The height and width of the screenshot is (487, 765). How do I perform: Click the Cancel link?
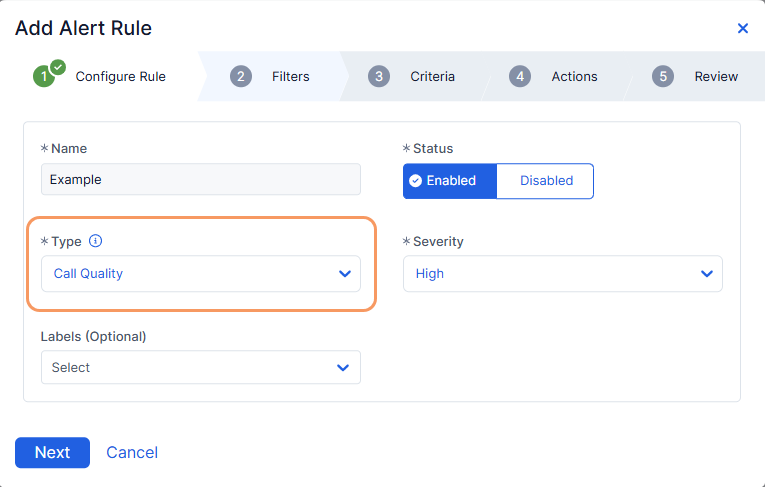(x=132, y=452)
